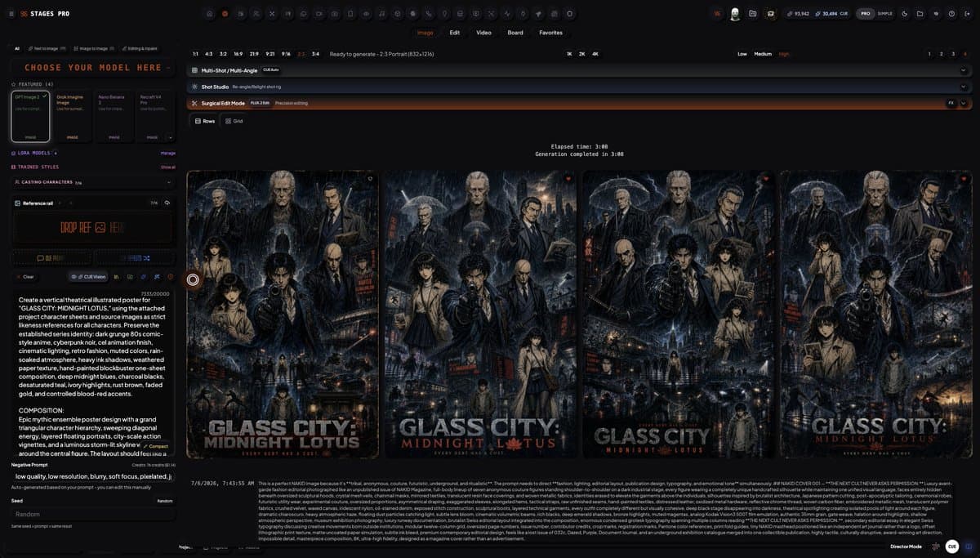Click the photo camera icon in top toolbar
Screen dimensions: 980x558
pyautogui.click(x=334, y=14)
